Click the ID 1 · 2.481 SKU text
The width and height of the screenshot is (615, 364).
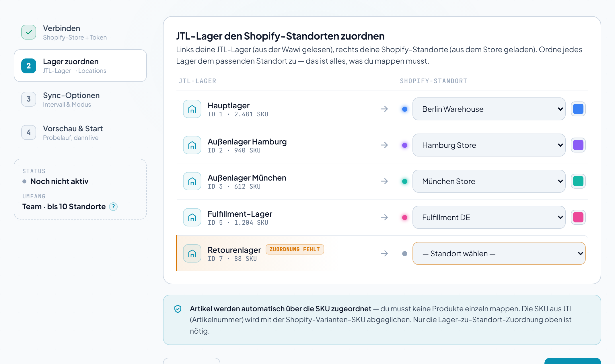pyautogui.click(x=238, y=114)
